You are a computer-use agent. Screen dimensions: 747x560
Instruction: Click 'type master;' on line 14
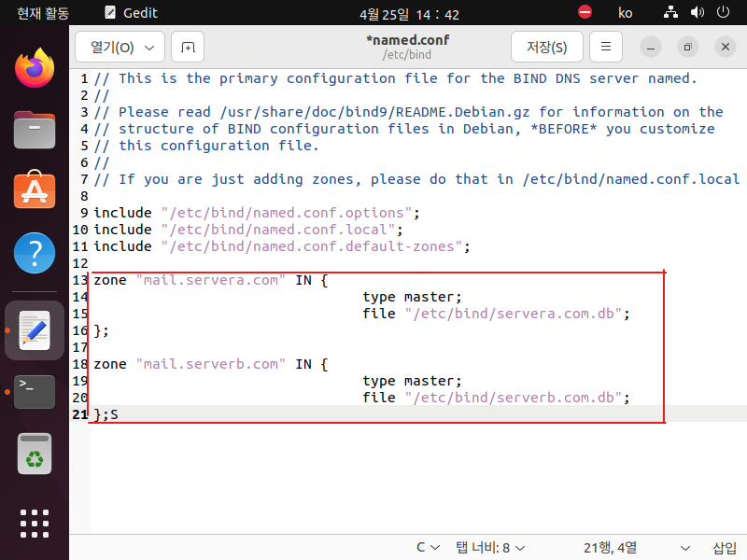tap(412, 297)
